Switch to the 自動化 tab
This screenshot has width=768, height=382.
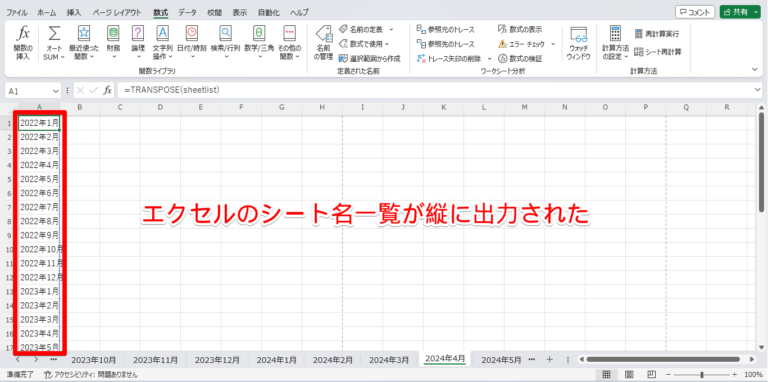point(269,12)
